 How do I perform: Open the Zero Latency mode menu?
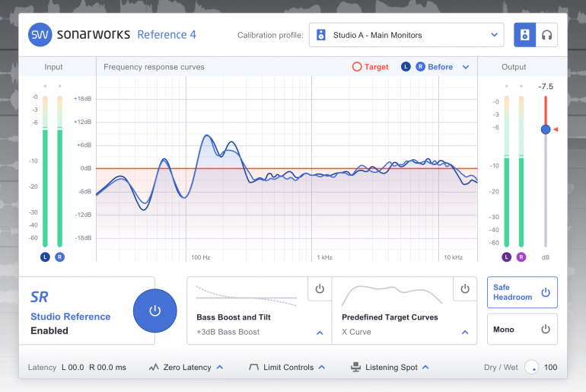(x=219, y=368)
